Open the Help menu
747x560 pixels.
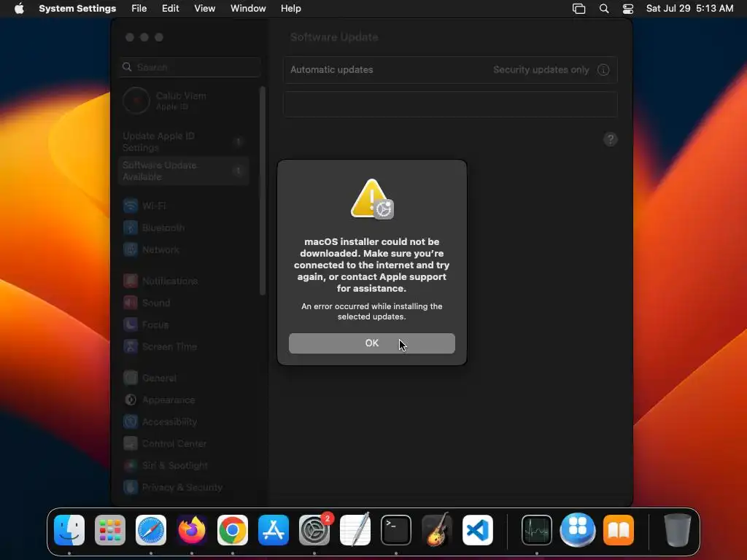tap(290, 9)
